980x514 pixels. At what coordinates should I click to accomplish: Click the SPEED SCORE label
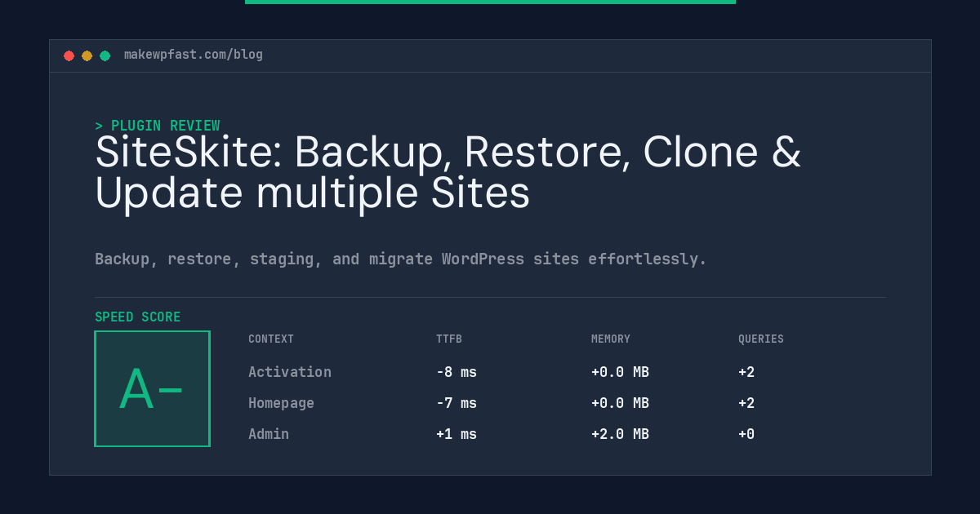pos(138,317)
